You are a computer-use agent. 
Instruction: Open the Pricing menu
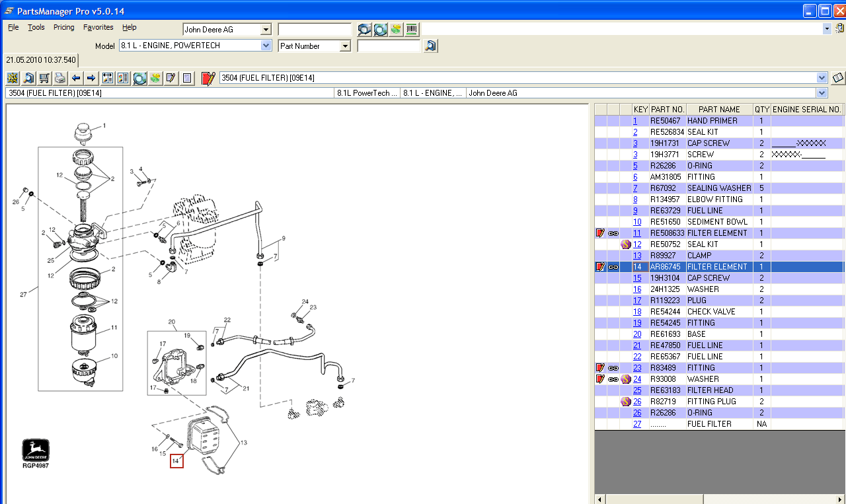pyautogui.click(x=63, y=28)
